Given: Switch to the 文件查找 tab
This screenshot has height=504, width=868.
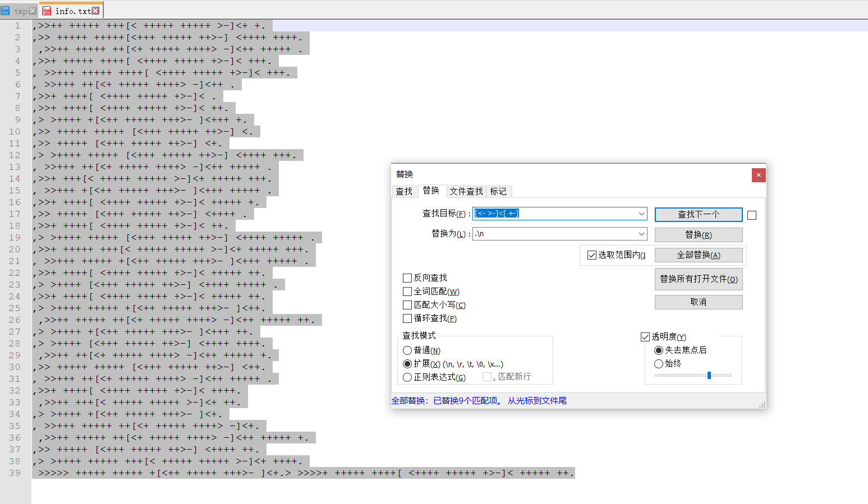Looking at the screenshot, I should [466, 191].
